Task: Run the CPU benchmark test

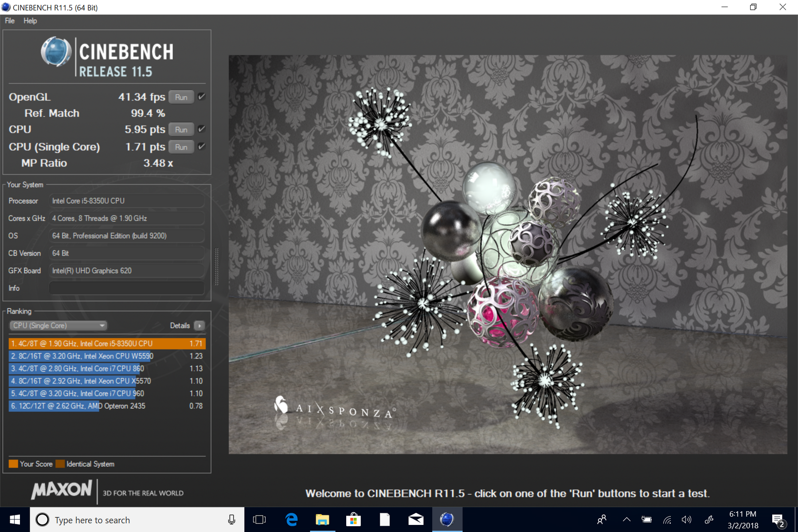Action: [x=181, y=129]
